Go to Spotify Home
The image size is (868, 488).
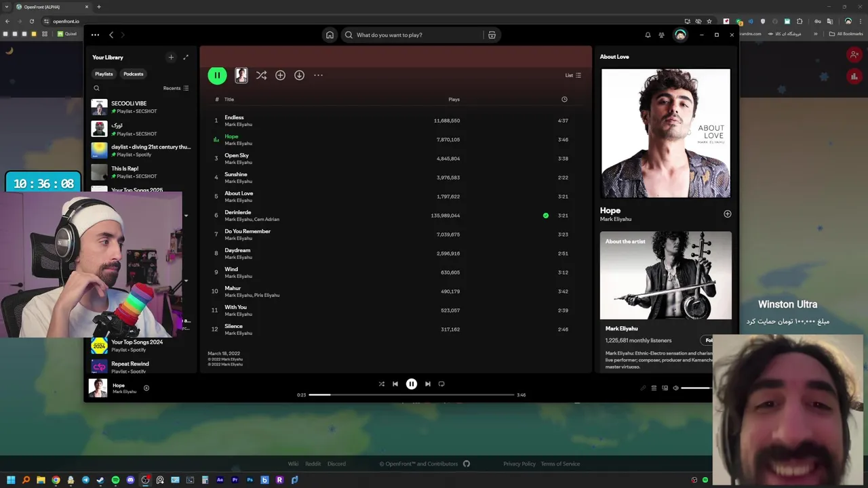pyautogui.click(x=330, y=35)
